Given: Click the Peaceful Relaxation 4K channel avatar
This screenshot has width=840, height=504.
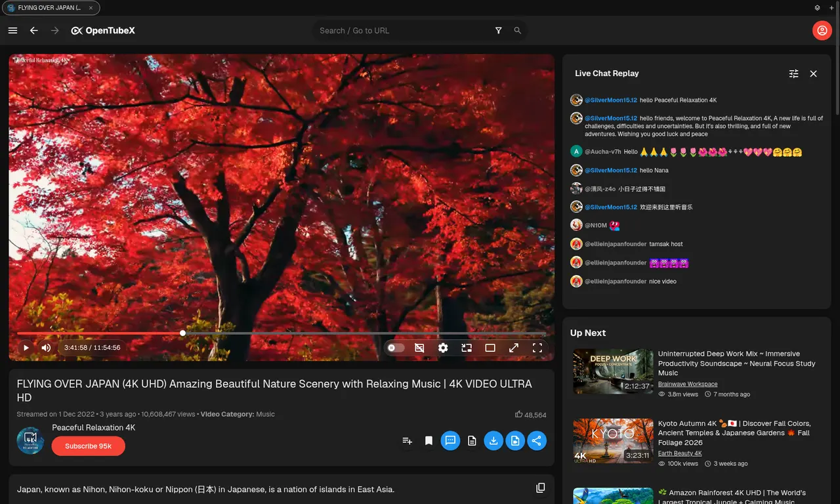Looking at the screenshot, I should click(30, 440).
